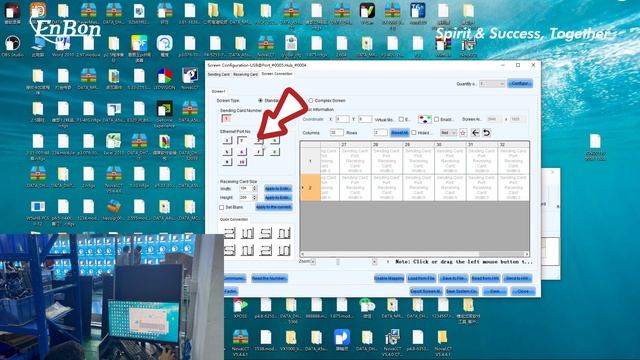Select Ethernet port 9 button
Image resolution: width=640 pixels, height=360 pixels.
click(x=227, y=162)
